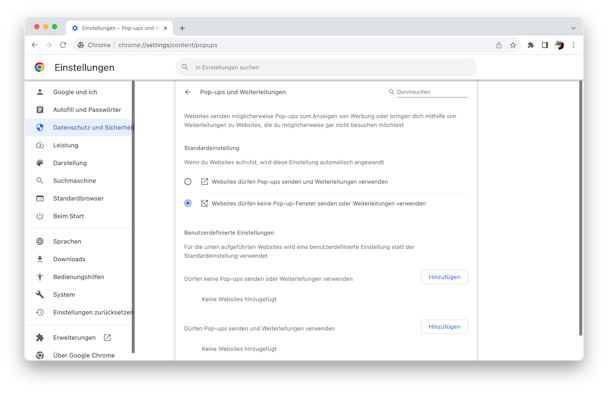Click the Autofill und Passwörter clipboard icon
The image size is (608, 393).
(x=40, y=110)
